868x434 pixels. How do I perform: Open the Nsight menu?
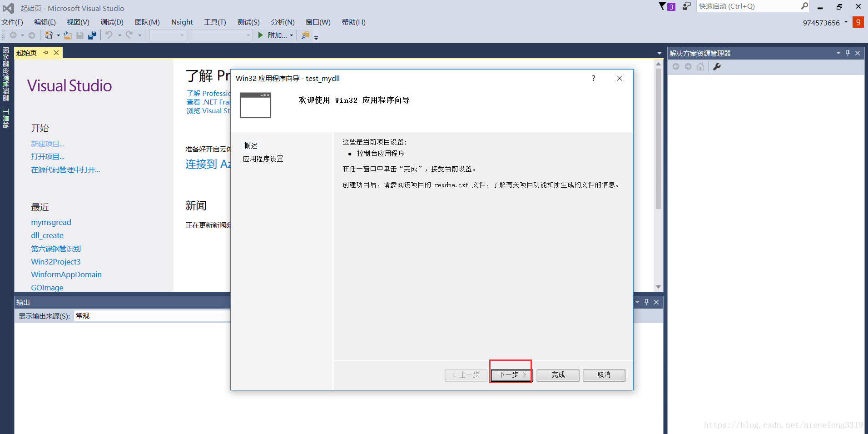[x=182, y=22]
